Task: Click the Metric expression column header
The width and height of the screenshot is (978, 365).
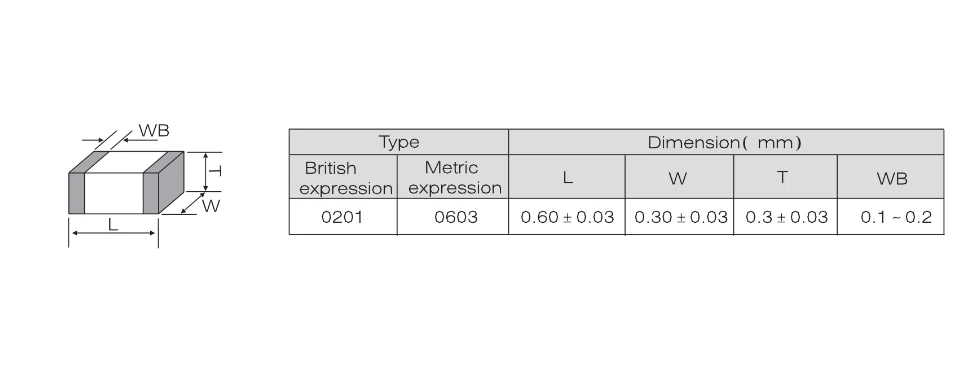Action: pos(453,177)
